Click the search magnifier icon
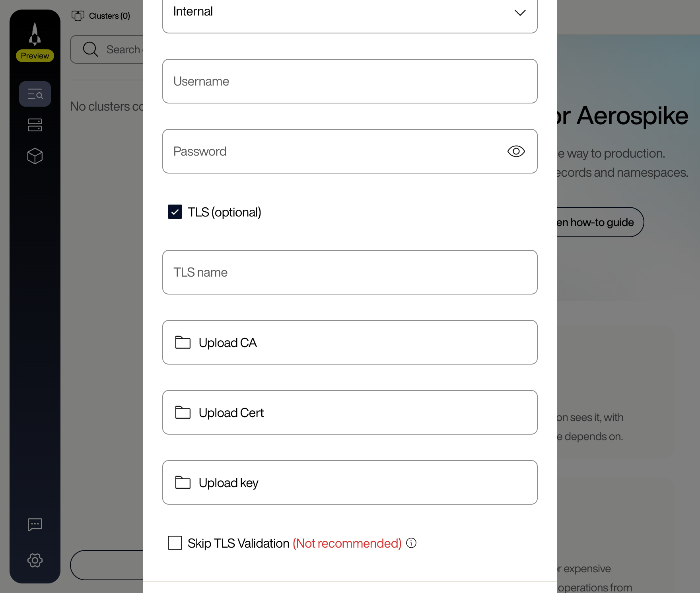Viewport: 700px width, 593px height. 91,49
